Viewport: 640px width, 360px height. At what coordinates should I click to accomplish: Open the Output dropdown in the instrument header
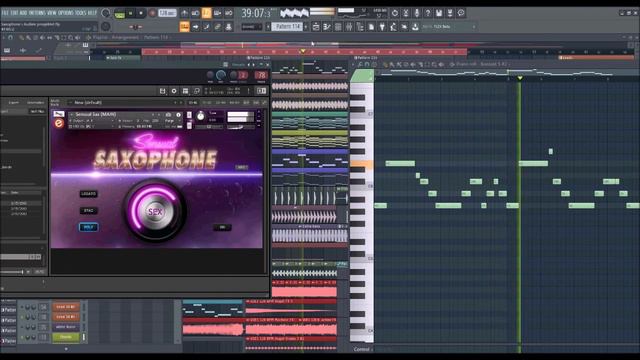pos(91,120)
